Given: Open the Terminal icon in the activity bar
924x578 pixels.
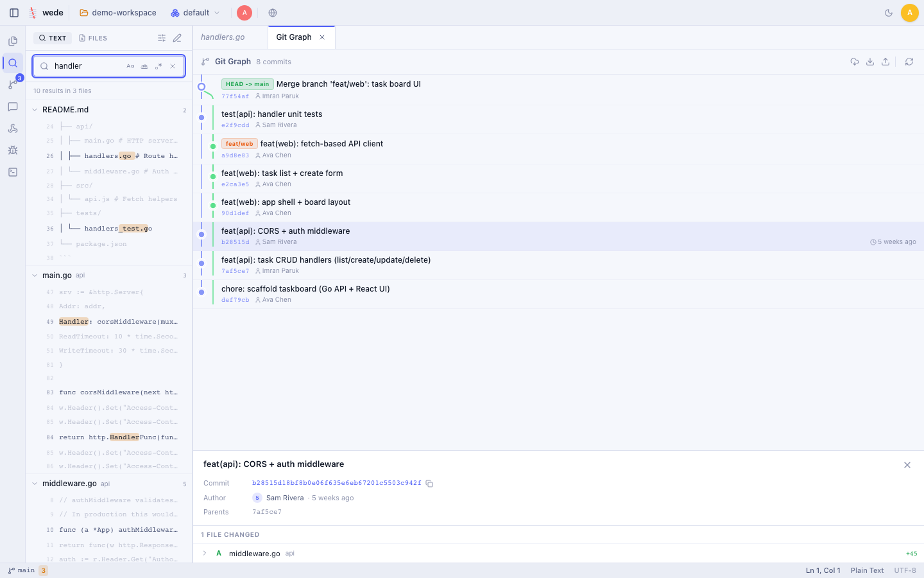Looking at the screenshot, I should click(13, 172).
